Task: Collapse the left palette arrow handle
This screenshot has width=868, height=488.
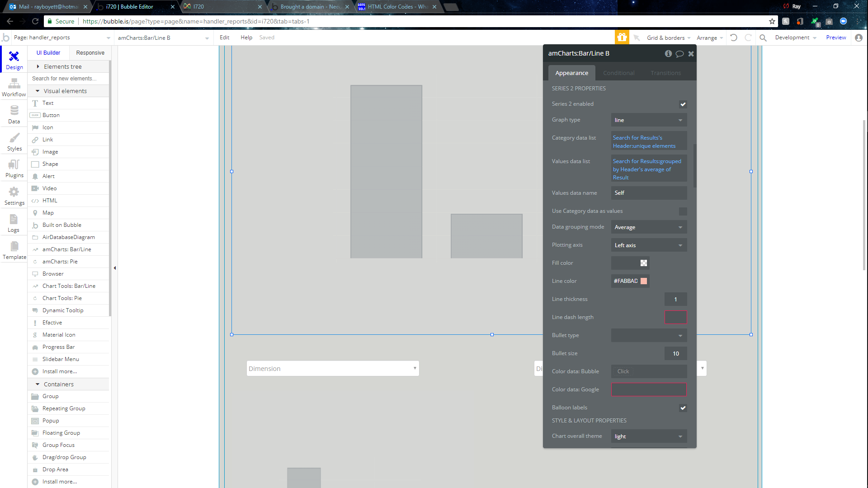Action: pos(115,268)
